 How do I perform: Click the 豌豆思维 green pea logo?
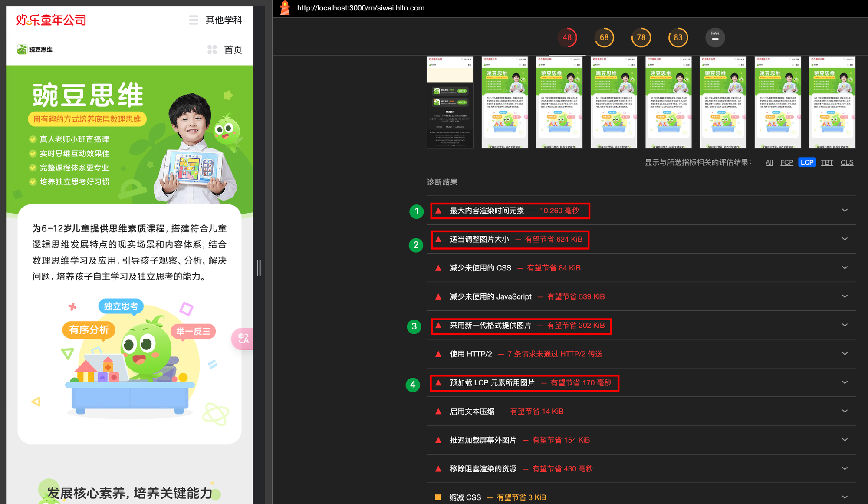coord(22,49)
